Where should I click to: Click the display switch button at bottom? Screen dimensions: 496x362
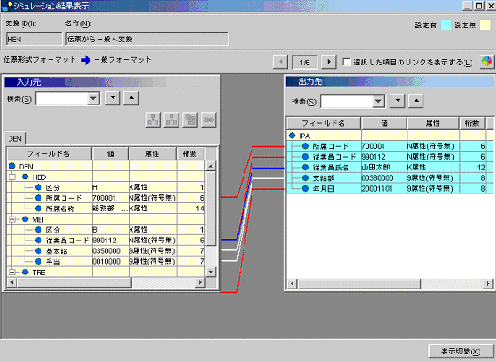(460, 351)
